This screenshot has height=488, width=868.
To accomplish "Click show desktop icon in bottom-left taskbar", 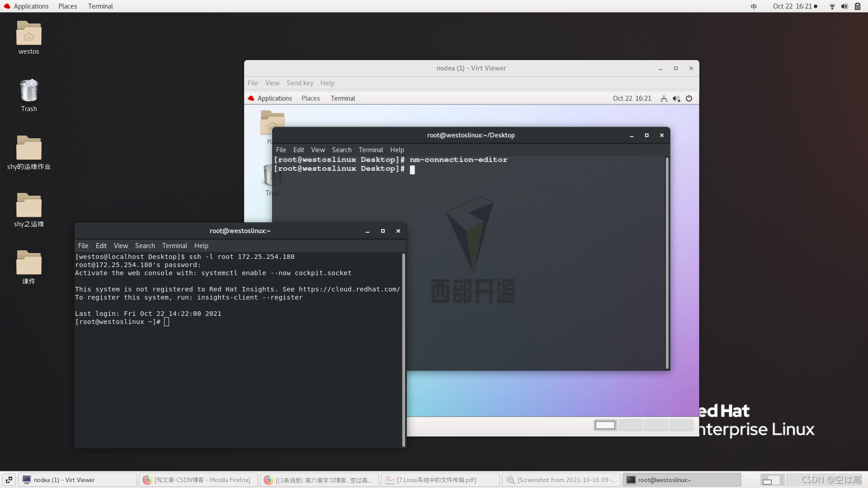I will (x=9, y=480).
